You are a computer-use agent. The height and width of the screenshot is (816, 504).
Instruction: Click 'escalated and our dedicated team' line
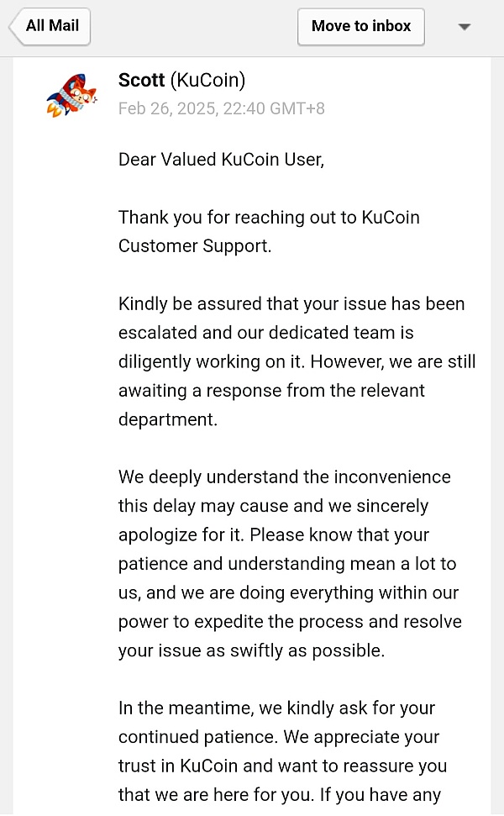click(265, 333)
